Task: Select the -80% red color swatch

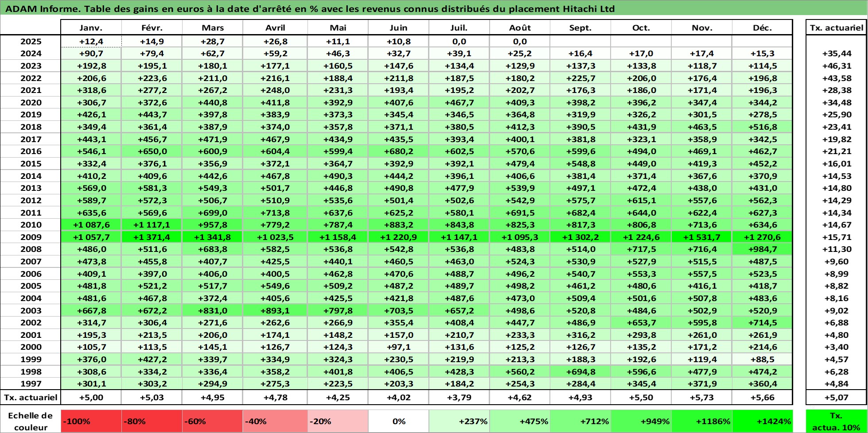Action: (x=152, y=421)
